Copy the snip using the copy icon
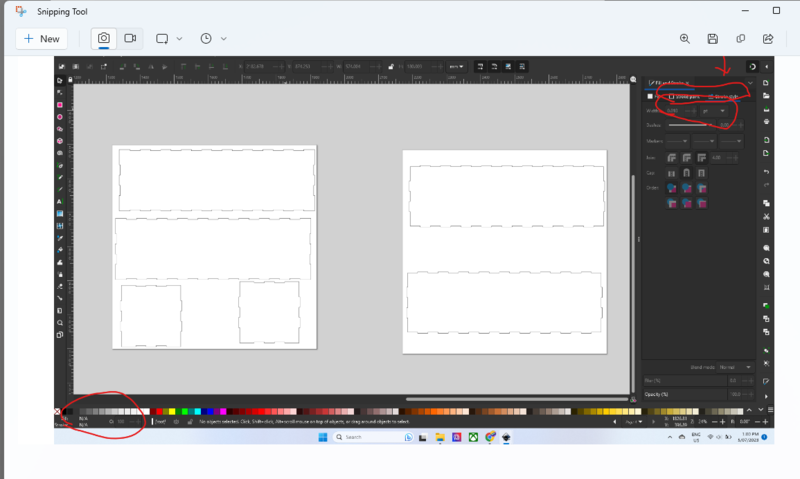Image resolution: width=800 pixels, height=479 pixels. coord(740,39)
